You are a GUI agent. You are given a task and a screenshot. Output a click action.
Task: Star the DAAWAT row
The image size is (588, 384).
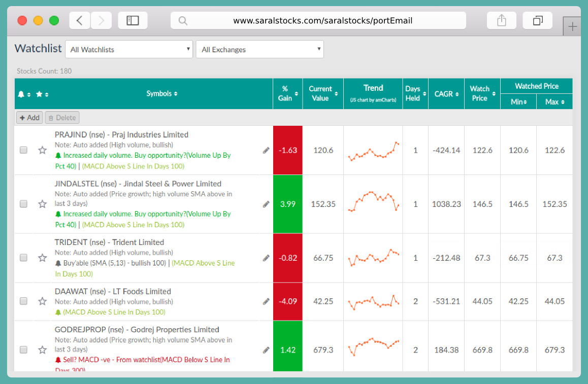click(x=42, y=301)
